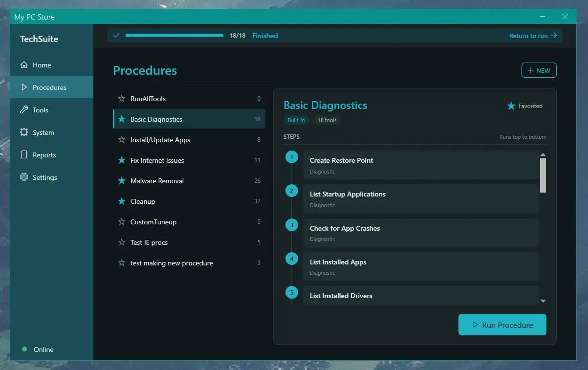This screenshot has width=588, height=370.
Task: Star the test making new procedure entry
Action: [122, 263]
